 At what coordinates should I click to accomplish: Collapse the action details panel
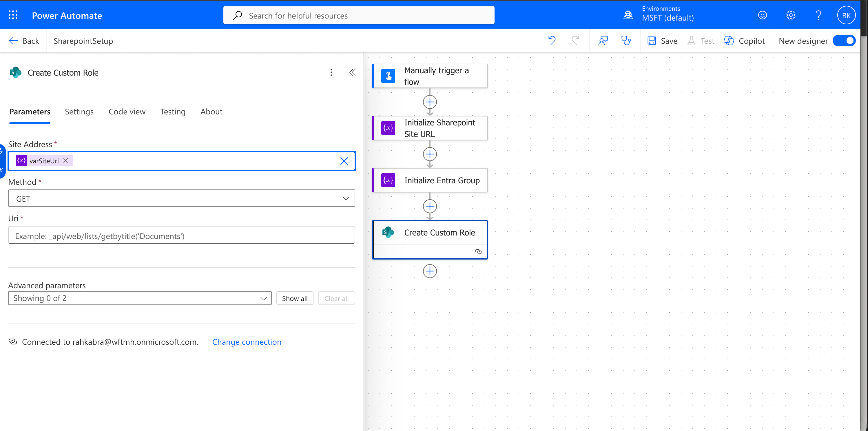pos(352,72)
